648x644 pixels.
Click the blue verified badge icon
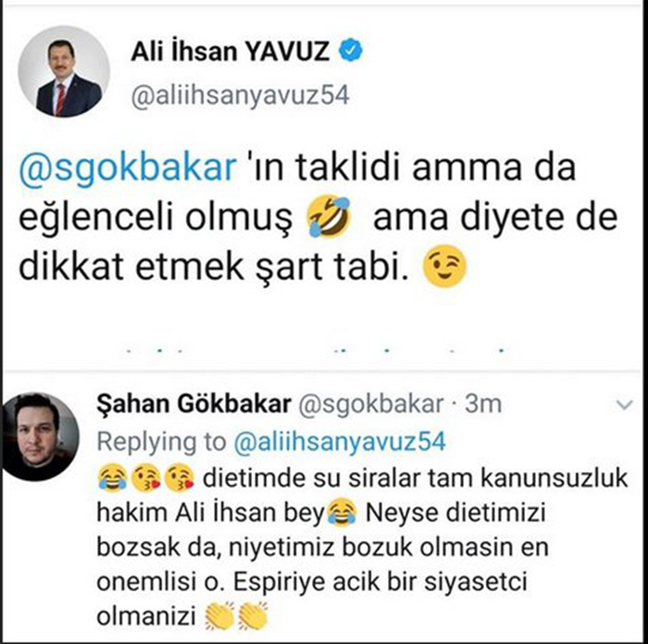click(x=351, y=50)
